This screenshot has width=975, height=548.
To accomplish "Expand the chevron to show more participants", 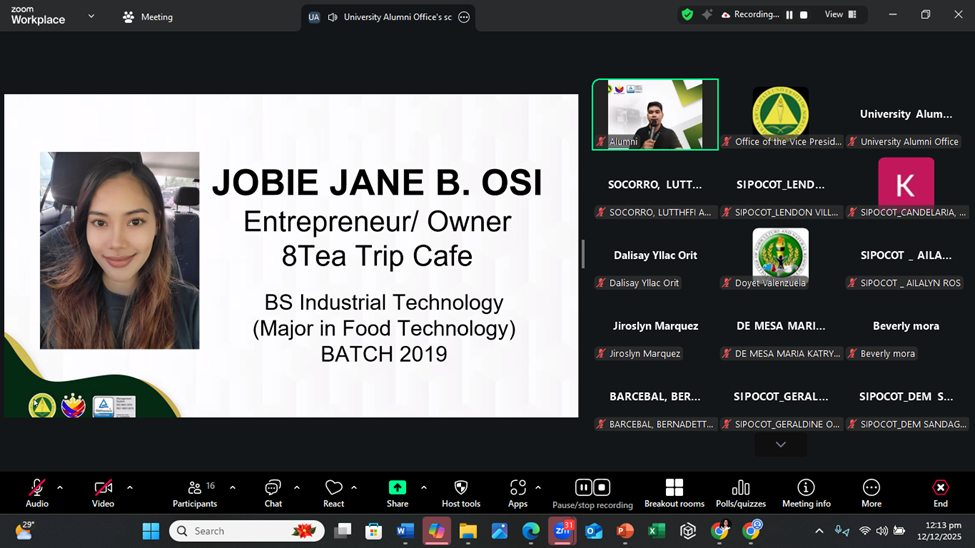I will point(781,444).
